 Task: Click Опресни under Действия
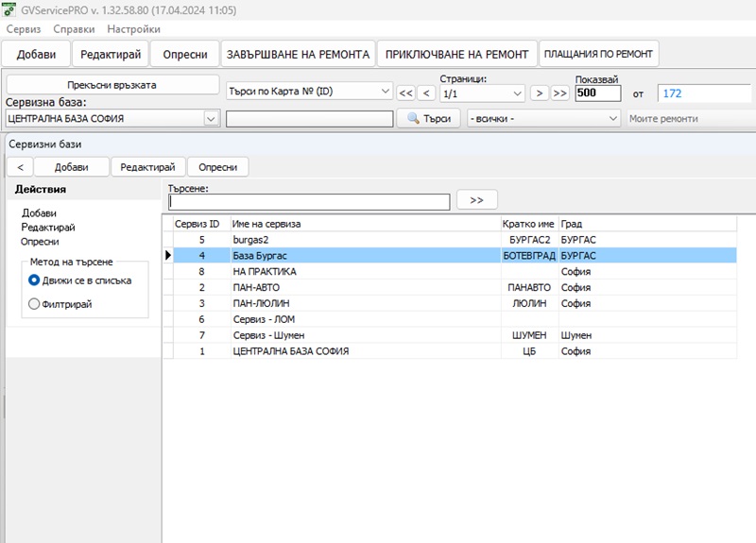40,242
